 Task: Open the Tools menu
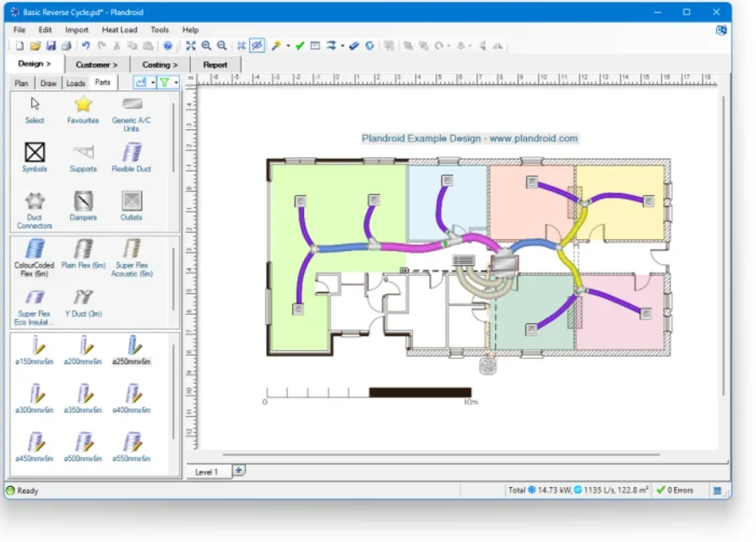pos(160,30)
